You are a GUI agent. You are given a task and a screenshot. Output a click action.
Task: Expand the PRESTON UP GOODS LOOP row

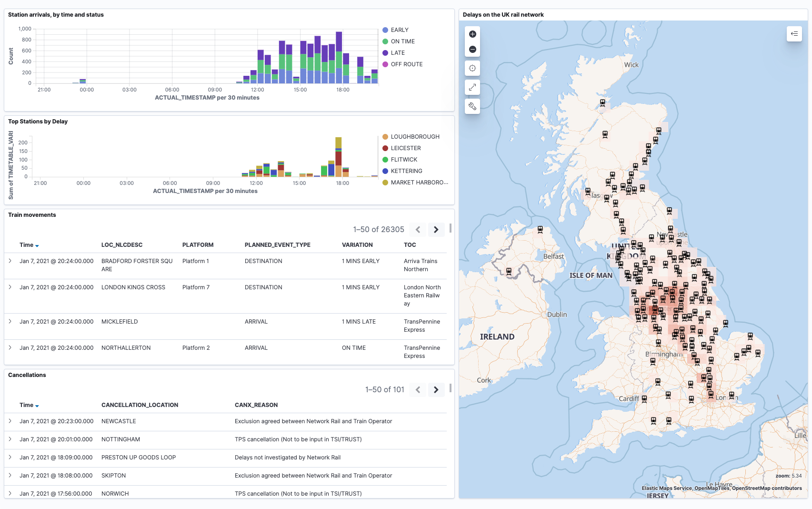(10, 457)
